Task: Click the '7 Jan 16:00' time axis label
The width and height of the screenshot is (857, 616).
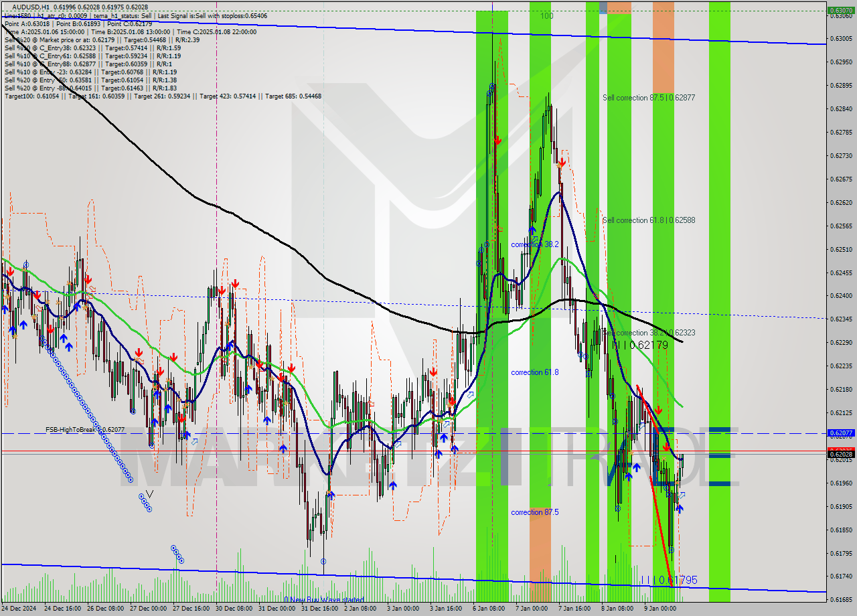Action: [574, 609]
